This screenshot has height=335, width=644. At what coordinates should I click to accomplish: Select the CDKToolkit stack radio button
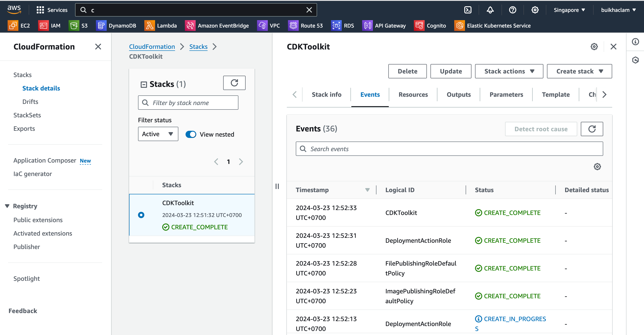pos(141,215)
